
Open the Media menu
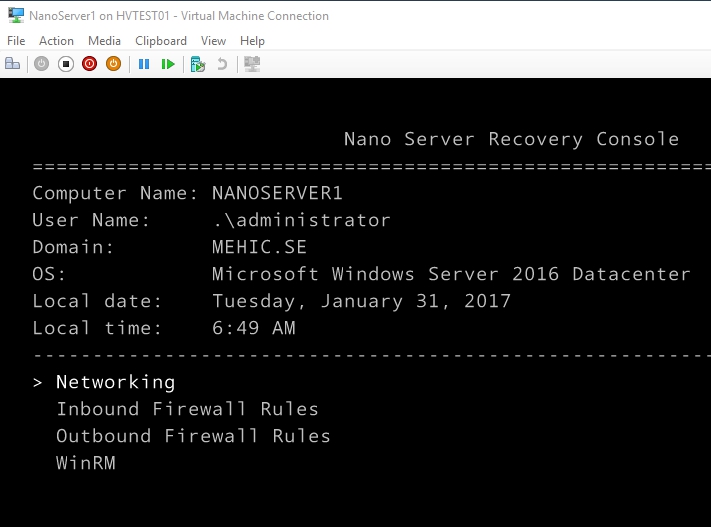[104, 41]
